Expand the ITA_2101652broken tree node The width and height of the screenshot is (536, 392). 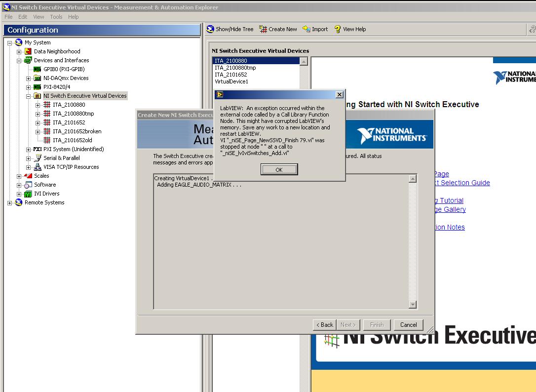pos(38,132)
